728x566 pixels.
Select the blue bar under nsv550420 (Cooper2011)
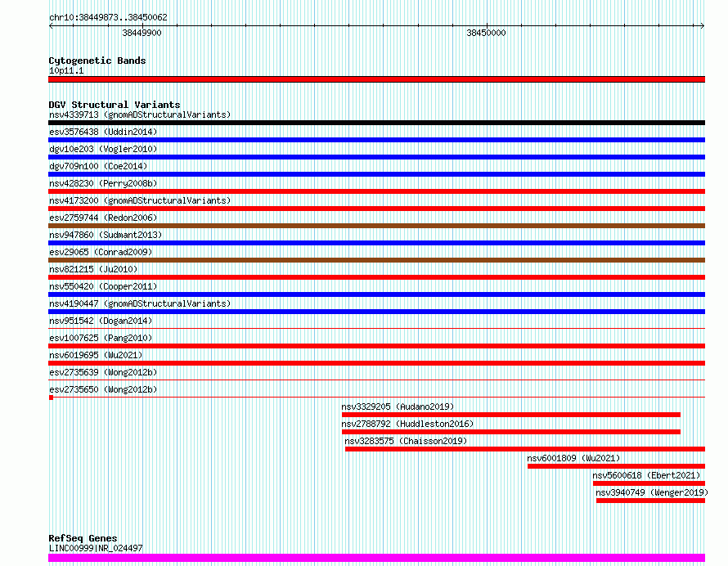click(x=376, y=294)
